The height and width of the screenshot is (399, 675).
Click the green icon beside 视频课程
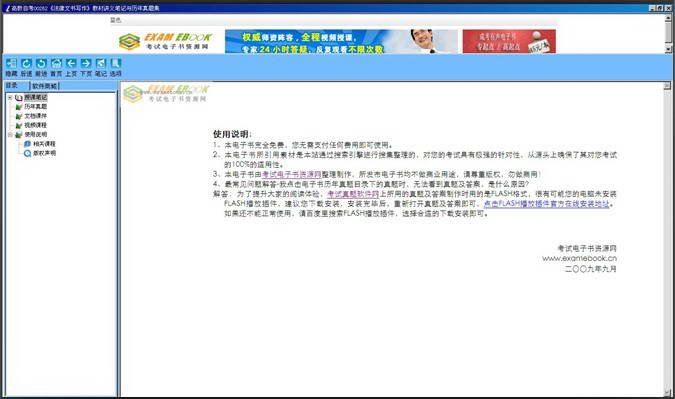click(x=19, y=126)
